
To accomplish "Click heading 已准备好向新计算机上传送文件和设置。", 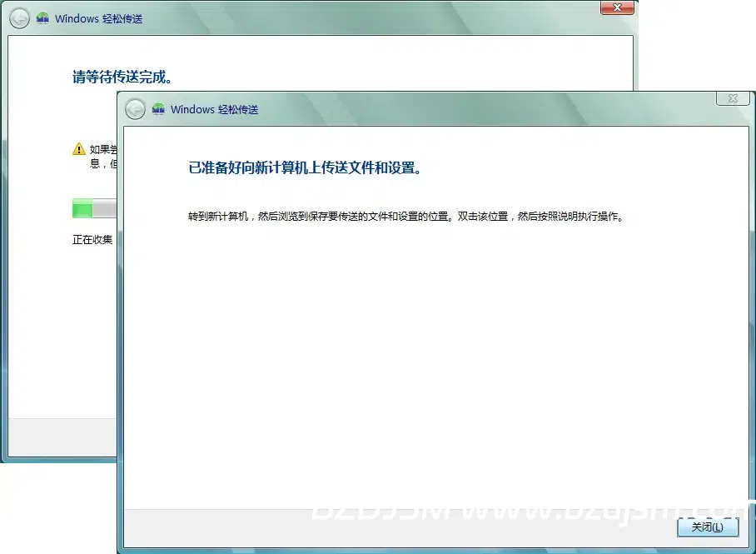I will [x=306, y=168].
